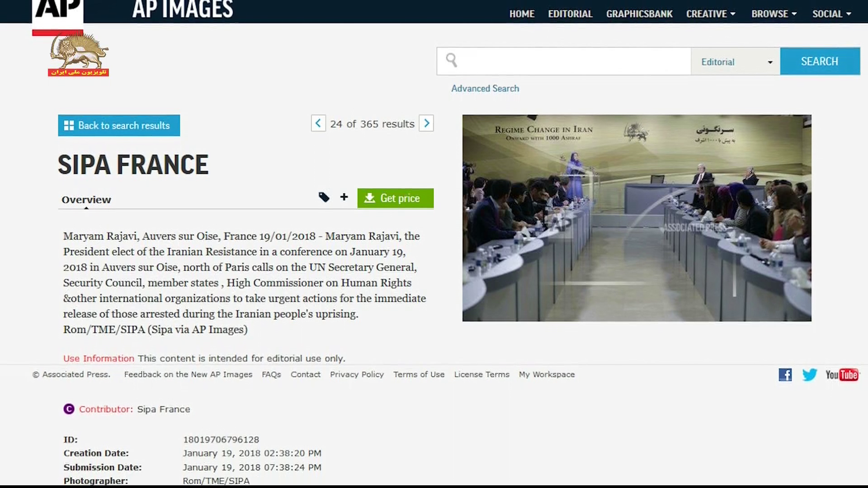Open the Facebook icon in footer
The width and height of the screenshot is (868, 488).
pos(785,375)
